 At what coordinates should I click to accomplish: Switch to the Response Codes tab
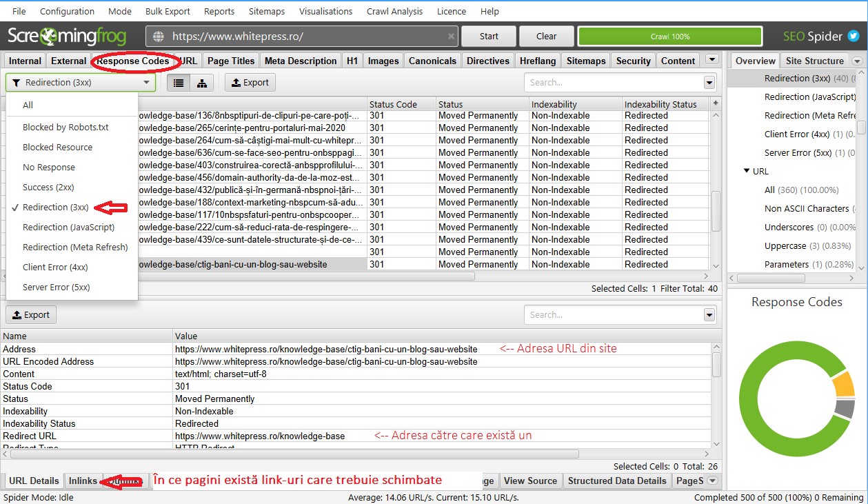133,61
